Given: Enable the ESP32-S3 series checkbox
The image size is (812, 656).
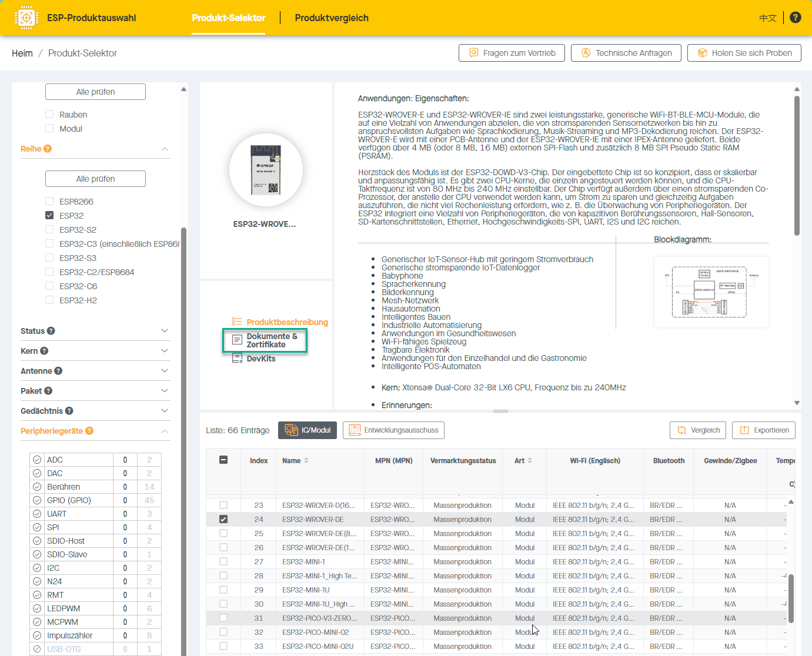Looking at the screenshot, I should 49,258.
